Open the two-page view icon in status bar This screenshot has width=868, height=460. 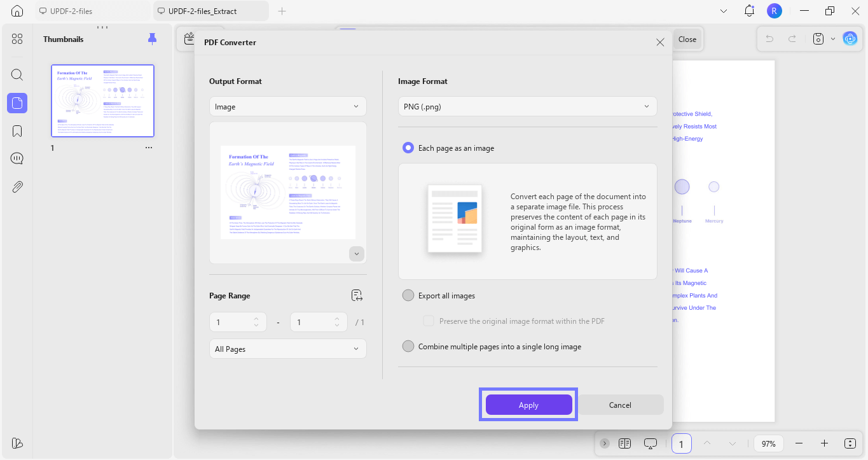click(624, 443)
